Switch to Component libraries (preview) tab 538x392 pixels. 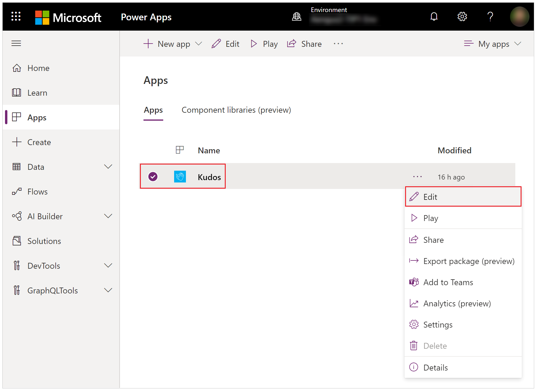236,110
